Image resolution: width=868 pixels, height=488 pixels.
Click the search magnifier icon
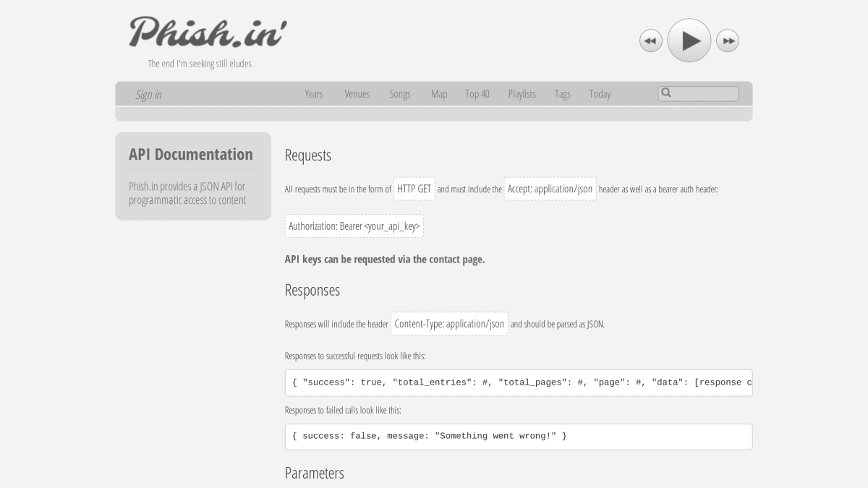coord(666,93)
